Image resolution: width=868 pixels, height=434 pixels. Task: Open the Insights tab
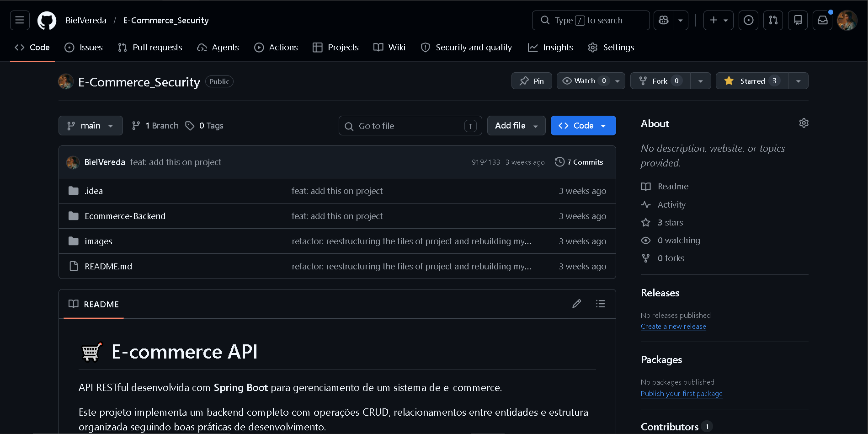coord(550,47)
